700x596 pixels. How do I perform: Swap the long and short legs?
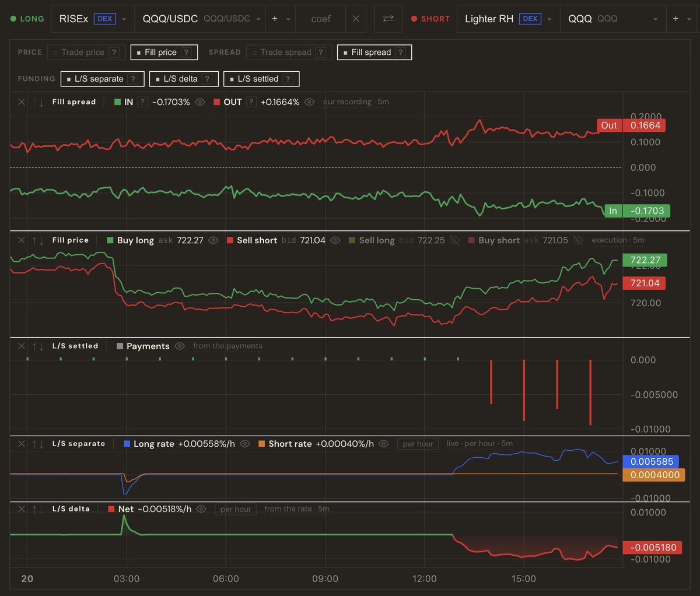388,19
